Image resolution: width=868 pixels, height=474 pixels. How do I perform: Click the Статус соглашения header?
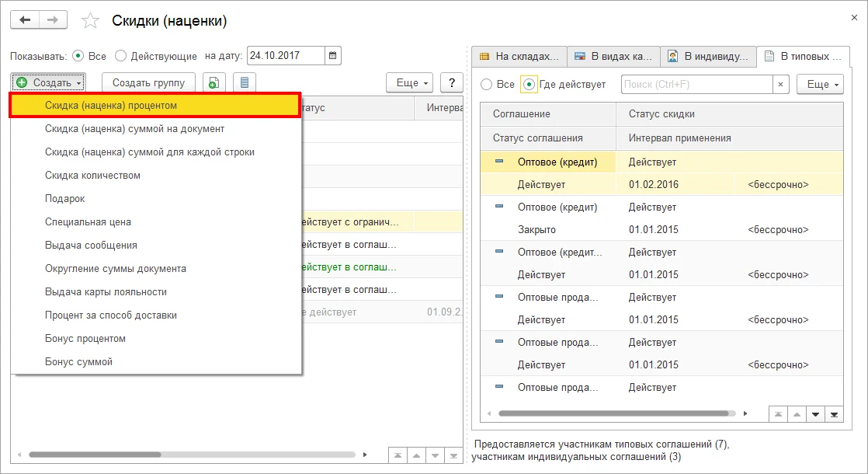(x=548, y=138)
